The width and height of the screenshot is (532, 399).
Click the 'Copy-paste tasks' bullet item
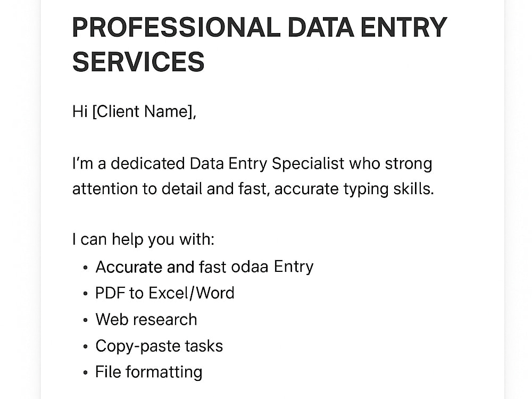click(159, 346)
